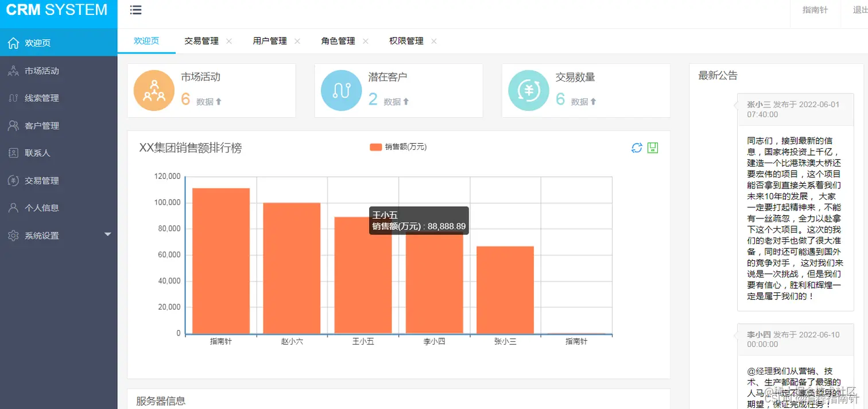
Task: Click the teal 交易数量 circle icon
Action: [529, 90]
